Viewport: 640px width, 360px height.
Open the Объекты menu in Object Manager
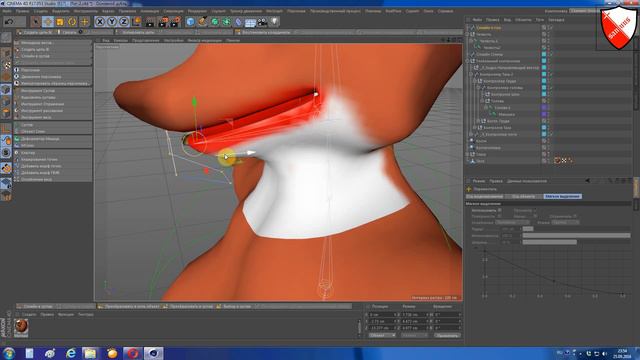click(x=523, y=20)
